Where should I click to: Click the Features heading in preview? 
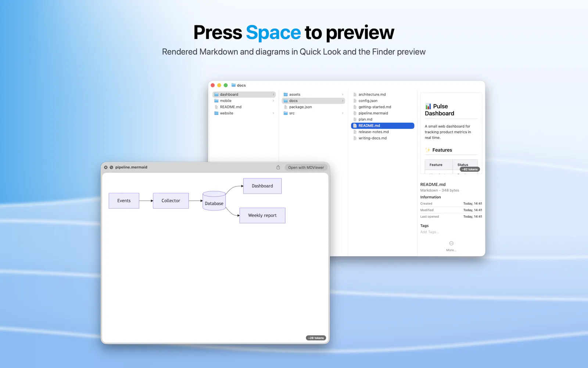(x=439, y=150)
